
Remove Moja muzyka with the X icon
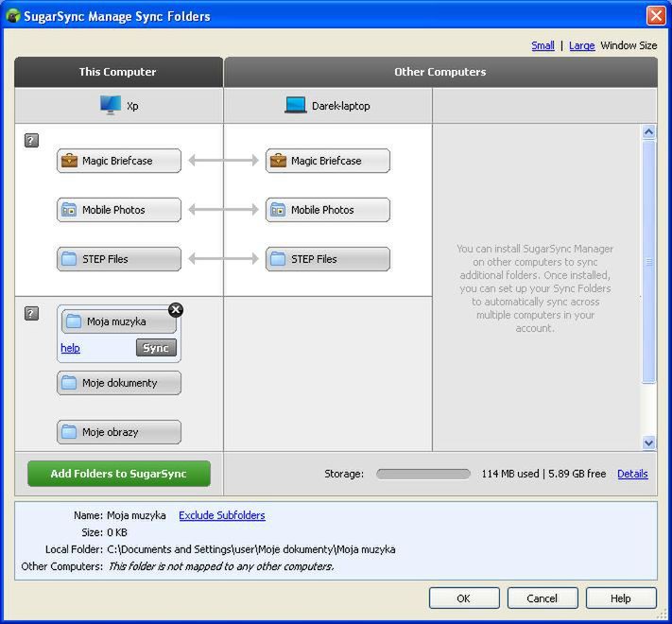pyautogui.click(x=176, y=310)
